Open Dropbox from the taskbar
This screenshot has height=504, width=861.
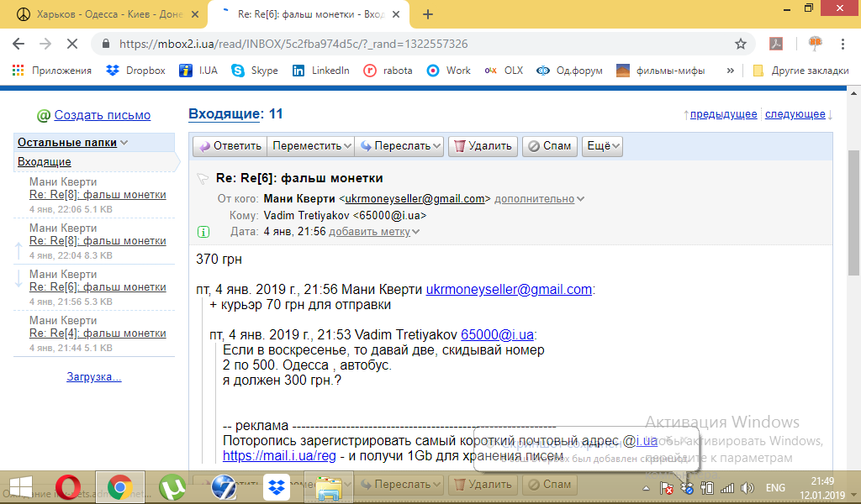(x=277, y=487)
